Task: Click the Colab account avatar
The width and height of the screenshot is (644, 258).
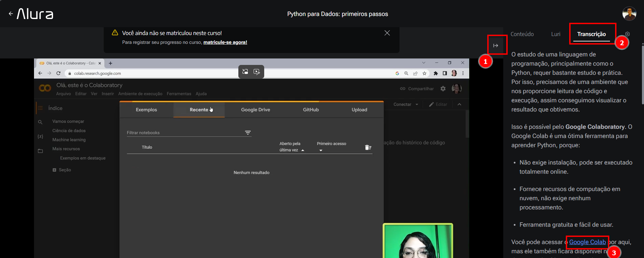Action: pos(457,89)
